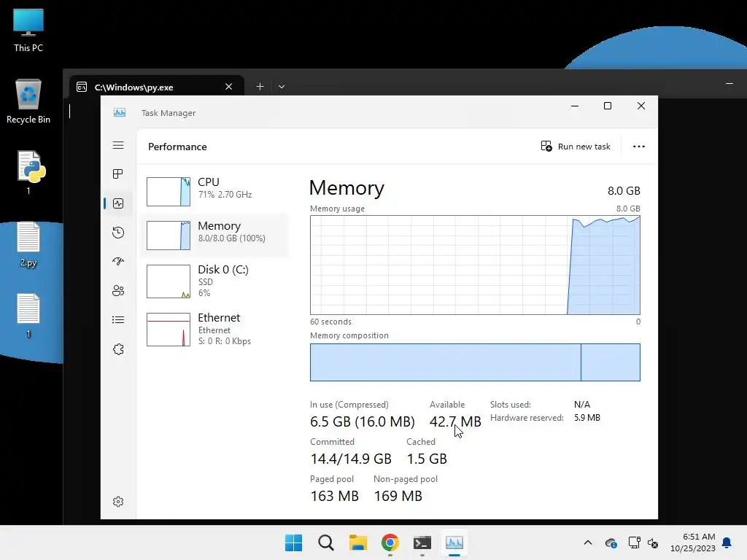Select CPU performance item
Viewport: 747px width, 560px height.
click(215, 191)
